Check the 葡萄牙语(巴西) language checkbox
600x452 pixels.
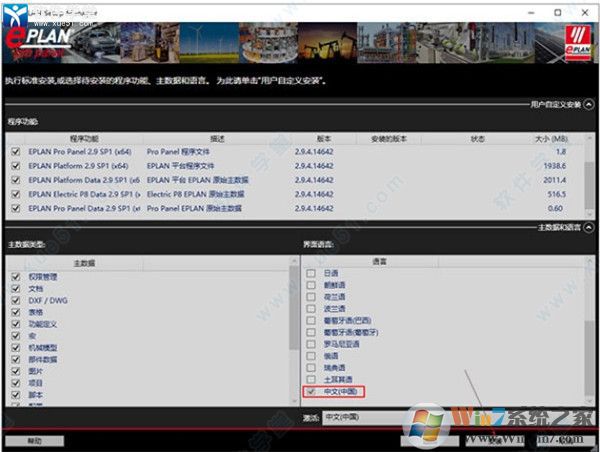click(311, 320)
